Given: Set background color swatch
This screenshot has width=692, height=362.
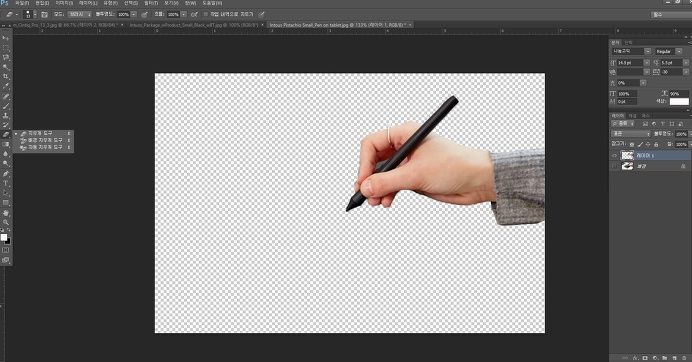Looking at the screenshot, I should pos(8,241).
